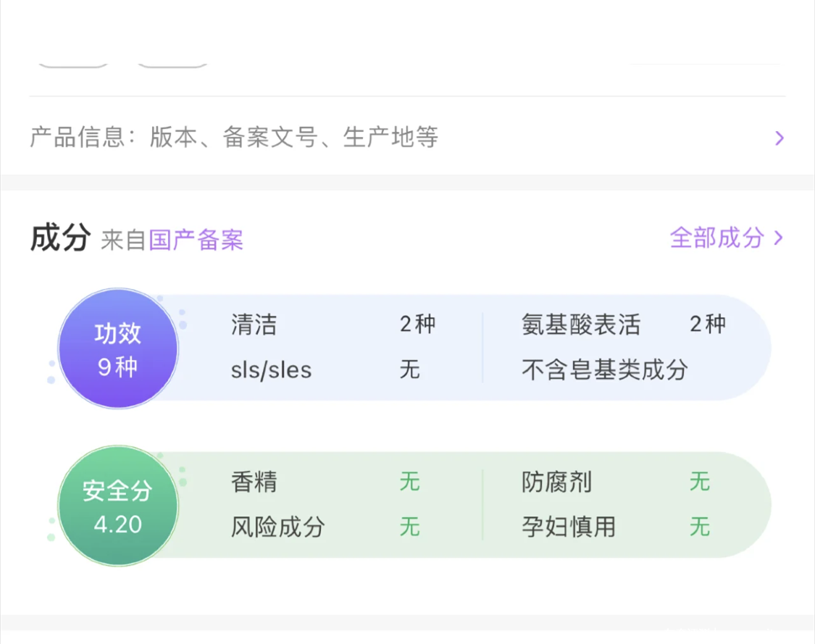The width and height of the screenshot is (815, 644).
Task: Expand the 产品信息 row chevron arrow
Action: point(779,138)
